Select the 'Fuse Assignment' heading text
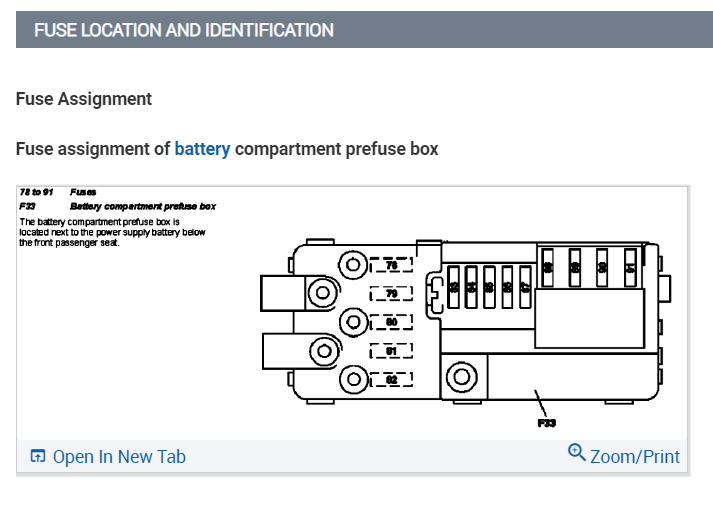The height and width of the screenshot is (513, 713). point(84,99)
